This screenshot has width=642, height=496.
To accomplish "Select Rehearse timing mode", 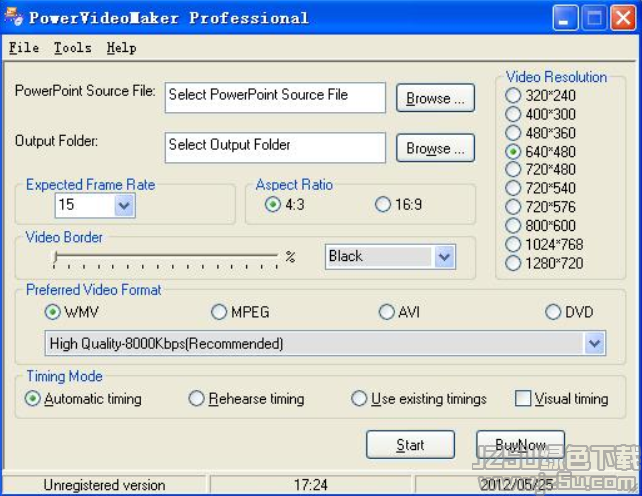I will 246,399.
